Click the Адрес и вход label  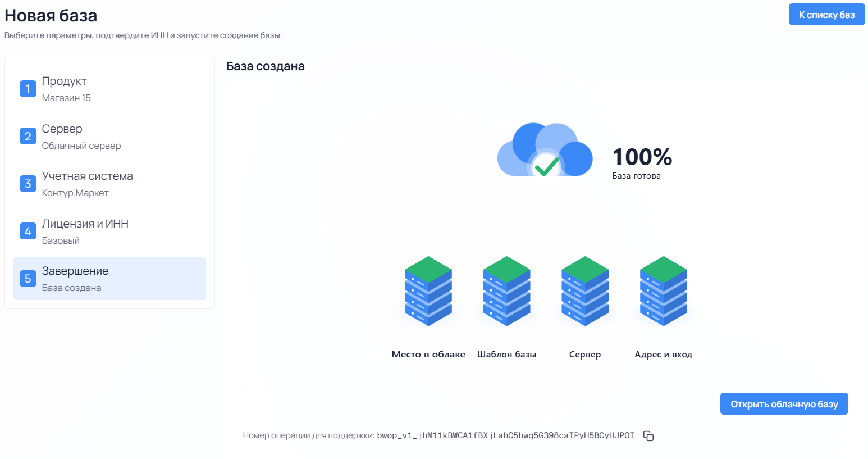(x=664, y=355)
